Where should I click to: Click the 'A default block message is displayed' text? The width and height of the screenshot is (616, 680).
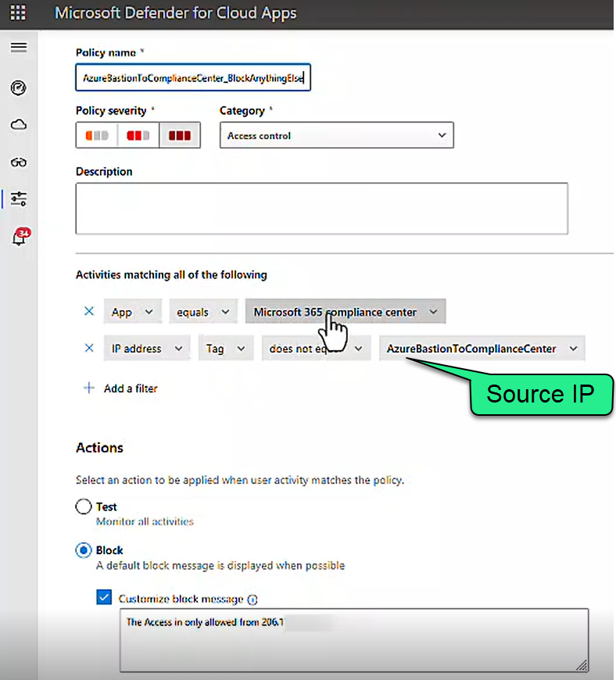[x=220, y=566]
